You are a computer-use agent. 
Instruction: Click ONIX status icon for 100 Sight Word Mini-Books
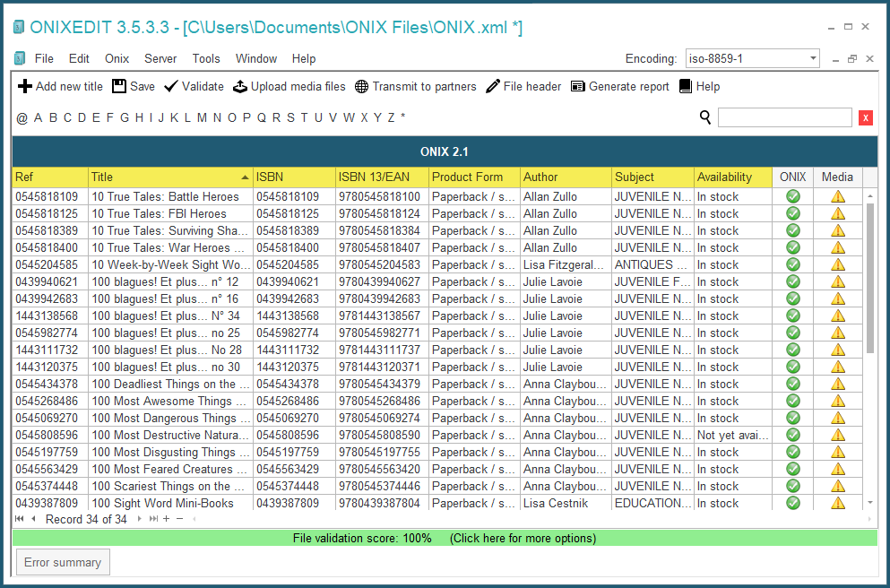coord(793,503)
